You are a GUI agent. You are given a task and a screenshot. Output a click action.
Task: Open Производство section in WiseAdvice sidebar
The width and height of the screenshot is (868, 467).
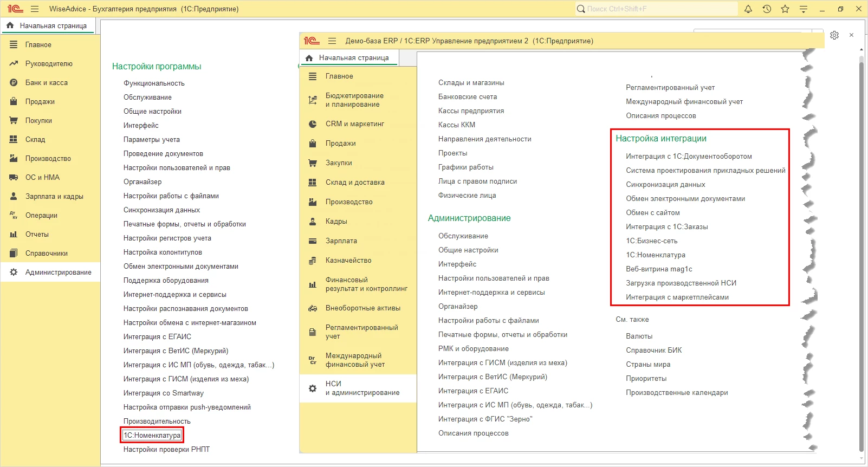click(x=50, y=159)
